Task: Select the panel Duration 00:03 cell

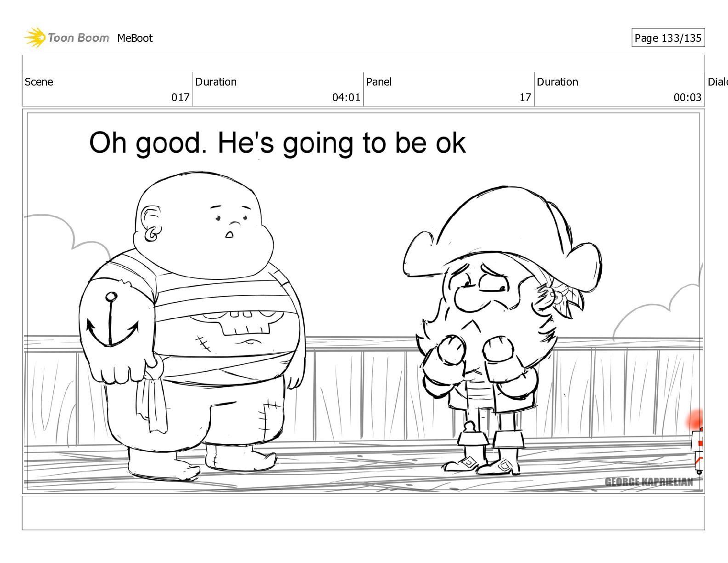Action: pyautogui.click(x=619, y=89)
